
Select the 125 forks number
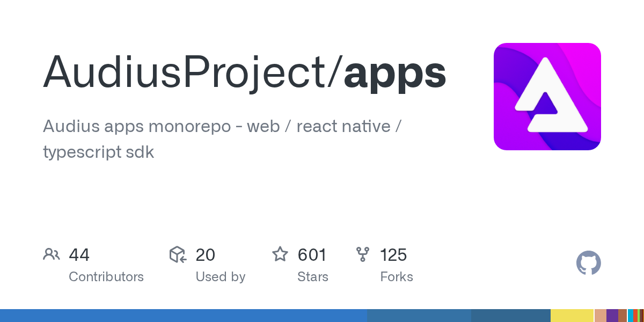tap(393, 254)
